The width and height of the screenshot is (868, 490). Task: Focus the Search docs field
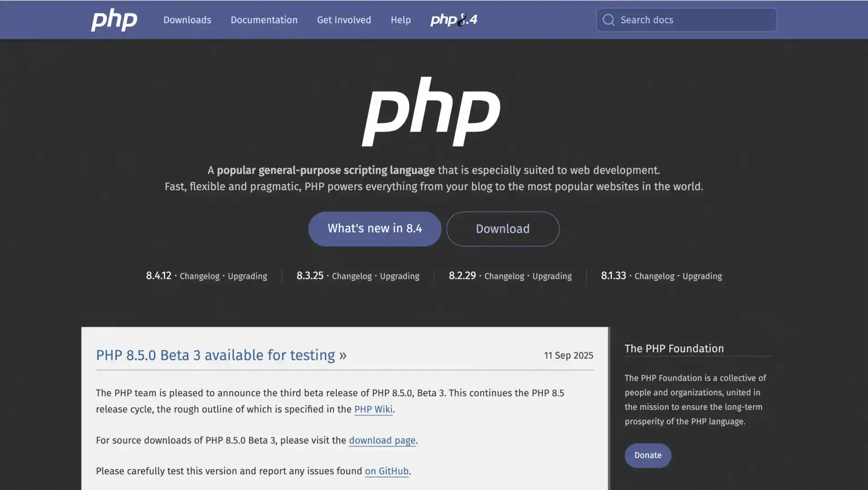tap(686, 20)
